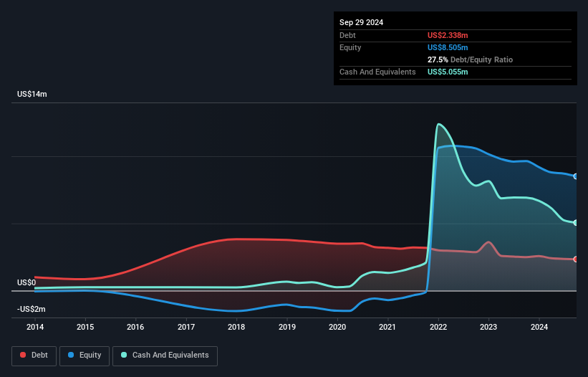Image resolution: width=588 pixels, height=377 pixels.
Task: Click the 2016 x-axis label
Action: [x=135, y=327]
